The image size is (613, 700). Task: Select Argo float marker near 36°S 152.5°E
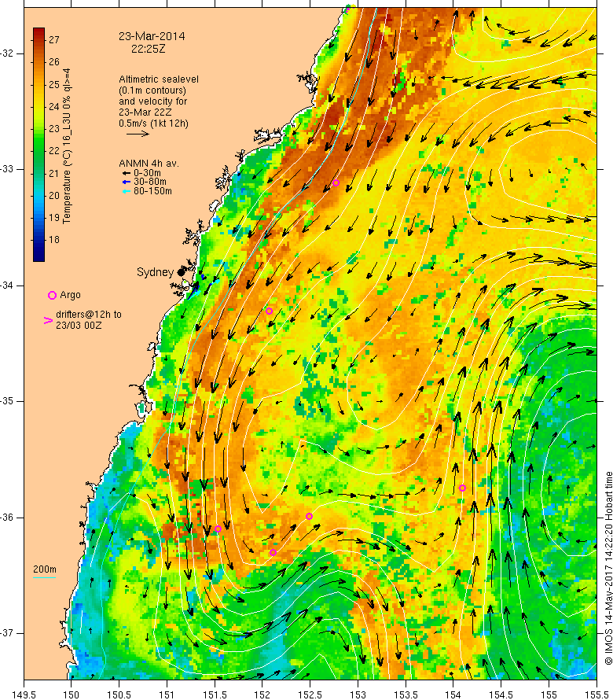coord(309,516)
